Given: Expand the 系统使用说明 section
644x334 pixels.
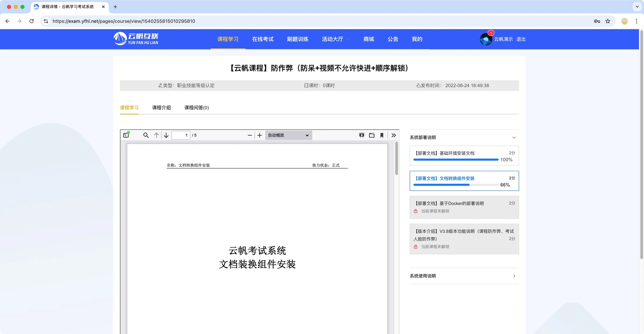Looking at the screenshot, I should (464, 276).
